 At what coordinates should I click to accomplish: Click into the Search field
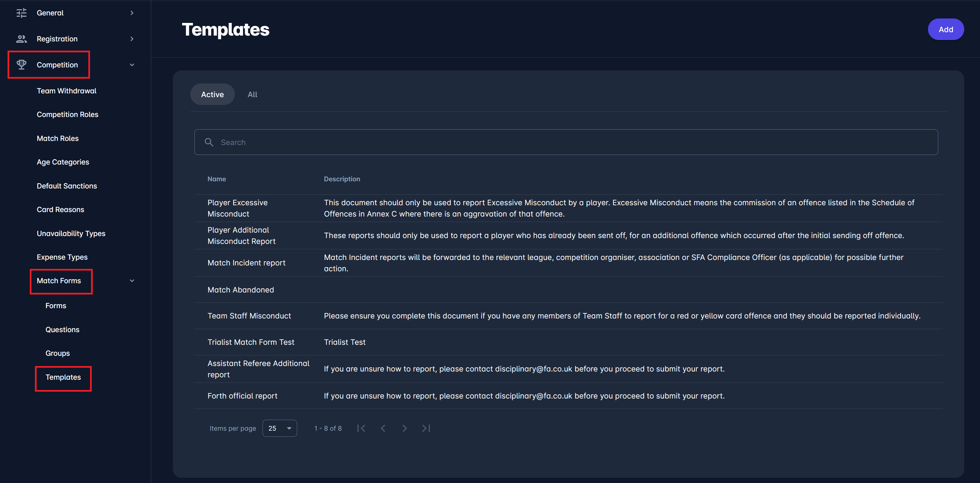[571, 142]
